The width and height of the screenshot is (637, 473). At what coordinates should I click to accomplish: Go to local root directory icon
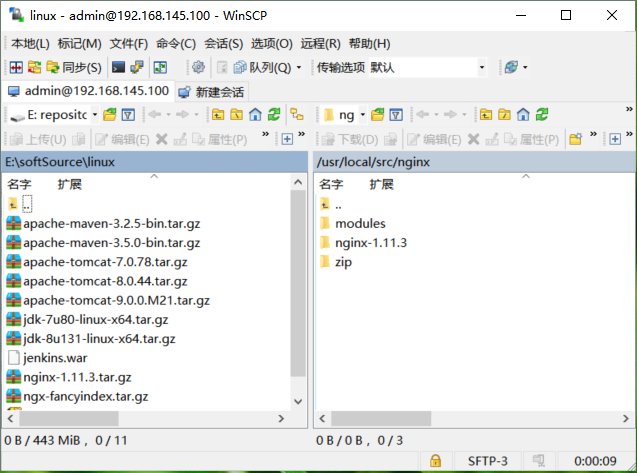click(x=236, y=115)
